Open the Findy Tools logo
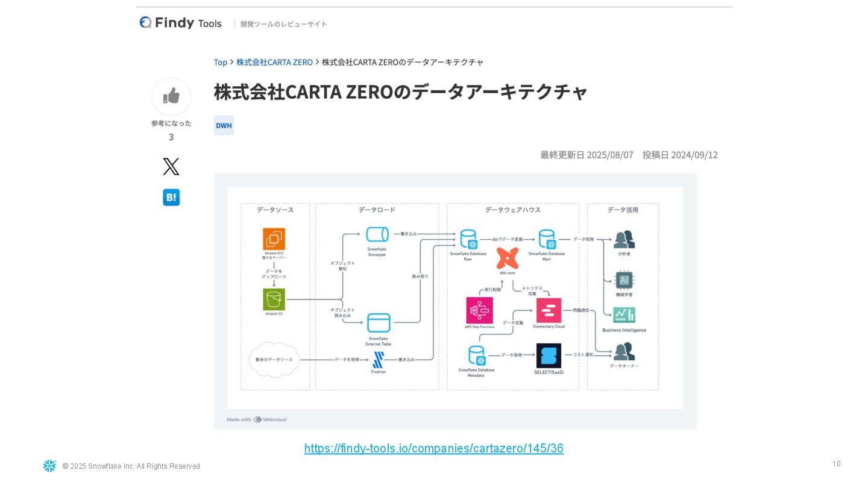This screenshot has width=868, height=488. point(181,23)
